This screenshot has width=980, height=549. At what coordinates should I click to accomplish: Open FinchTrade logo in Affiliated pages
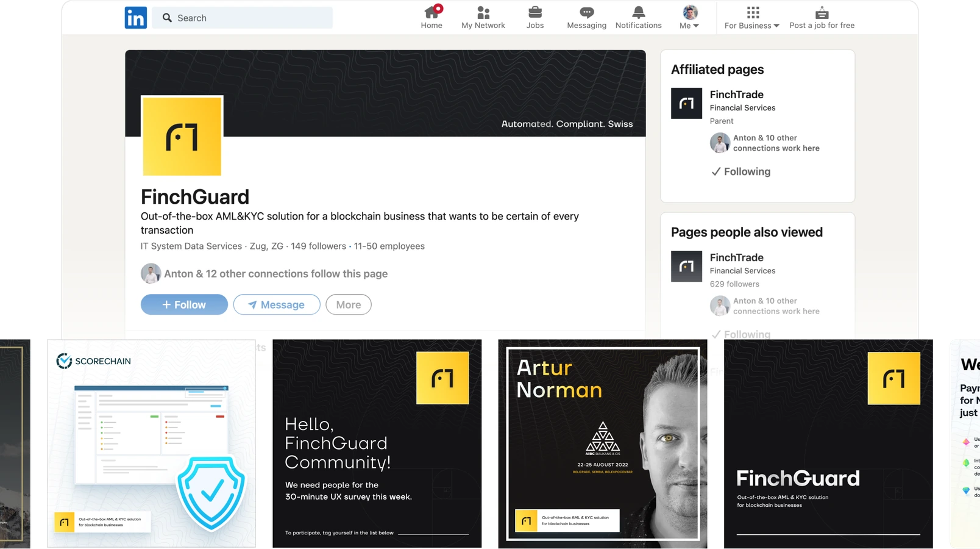point(686,103)
